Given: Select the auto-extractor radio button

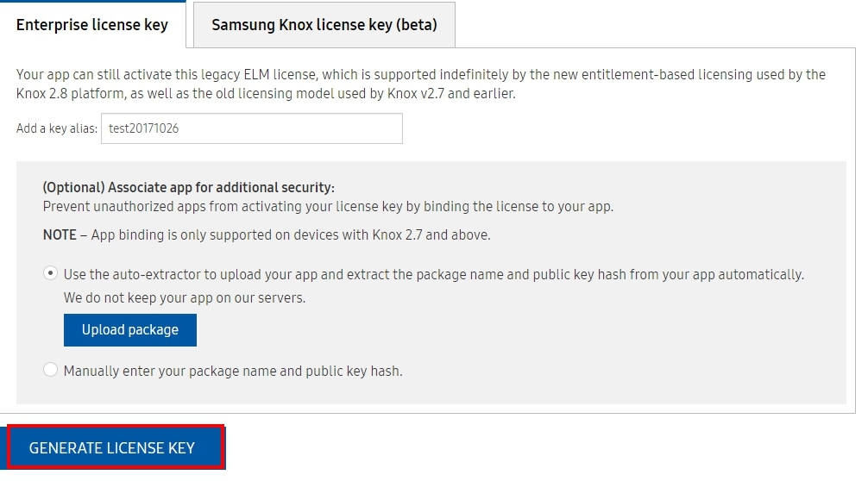Looking at the screenshot, I should click(x=50, y=273).
